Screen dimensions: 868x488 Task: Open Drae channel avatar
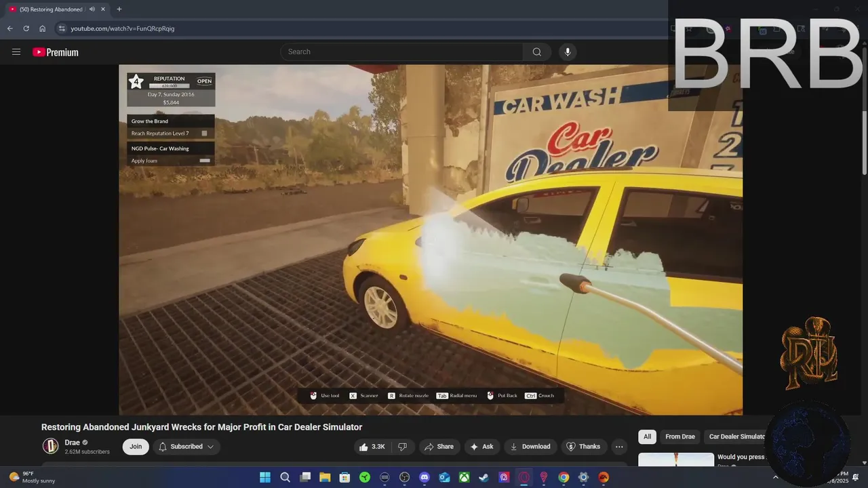click(x=51, y=446)
